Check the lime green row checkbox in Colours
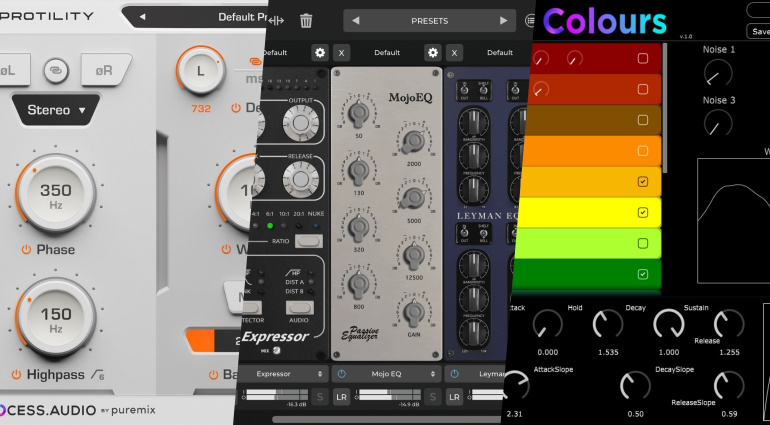 coord(642,244)
